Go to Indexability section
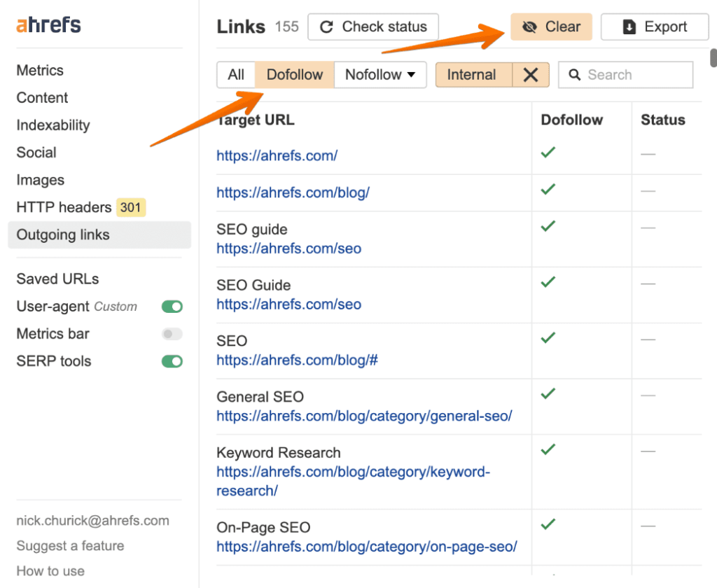Viewport: 717px width, 588px height. click(x=53, y=125)
